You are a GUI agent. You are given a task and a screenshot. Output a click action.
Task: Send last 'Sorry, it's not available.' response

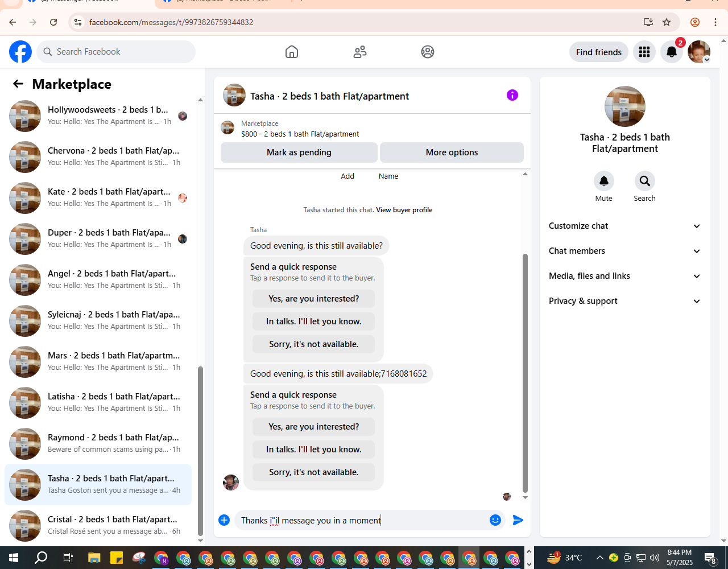(313, 472)
